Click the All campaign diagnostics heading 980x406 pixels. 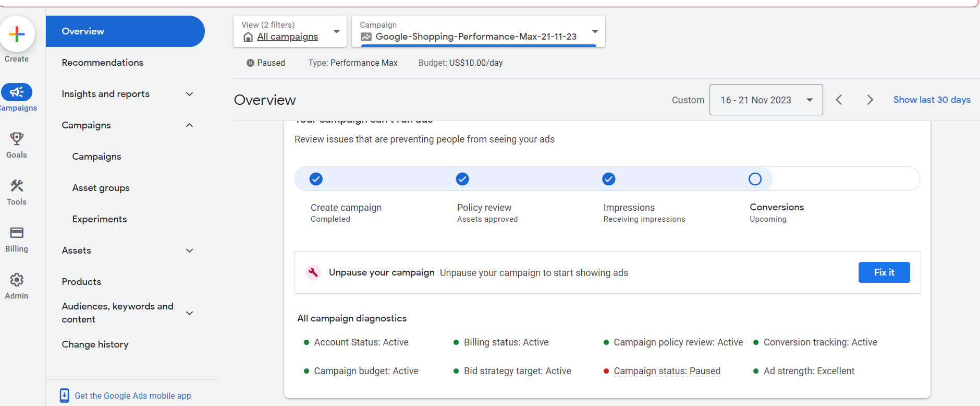click(352, 318)
